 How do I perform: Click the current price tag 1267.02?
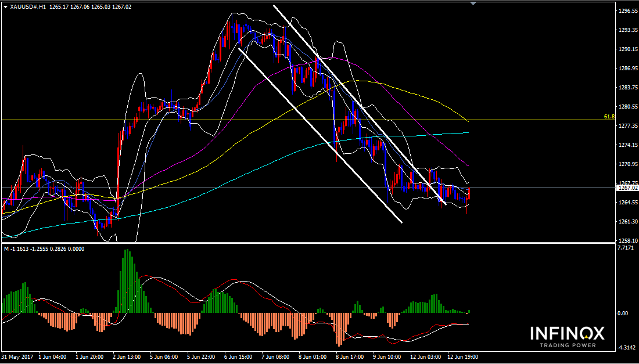coord(627,188)
